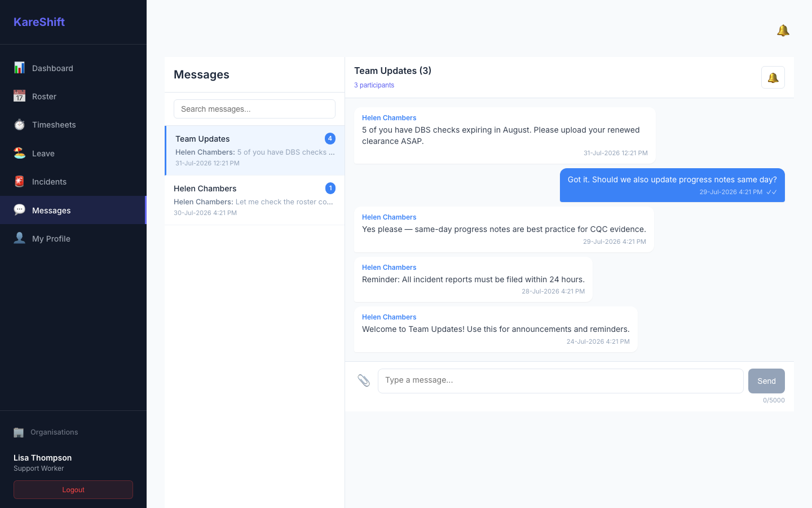The height and width of the screenshot is (508, 812).
Task: Navigate to Leave section
Action: pos(73,153)
